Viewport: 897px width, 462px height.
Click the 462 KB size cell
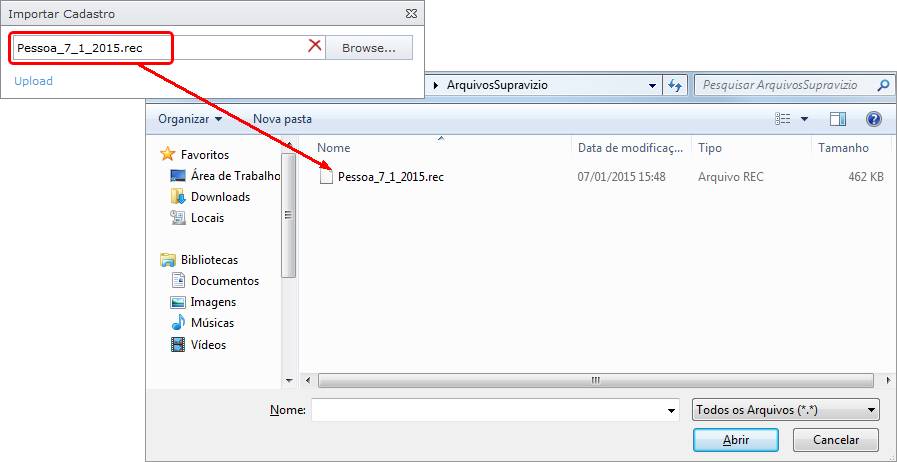click(x=866, y=177)
